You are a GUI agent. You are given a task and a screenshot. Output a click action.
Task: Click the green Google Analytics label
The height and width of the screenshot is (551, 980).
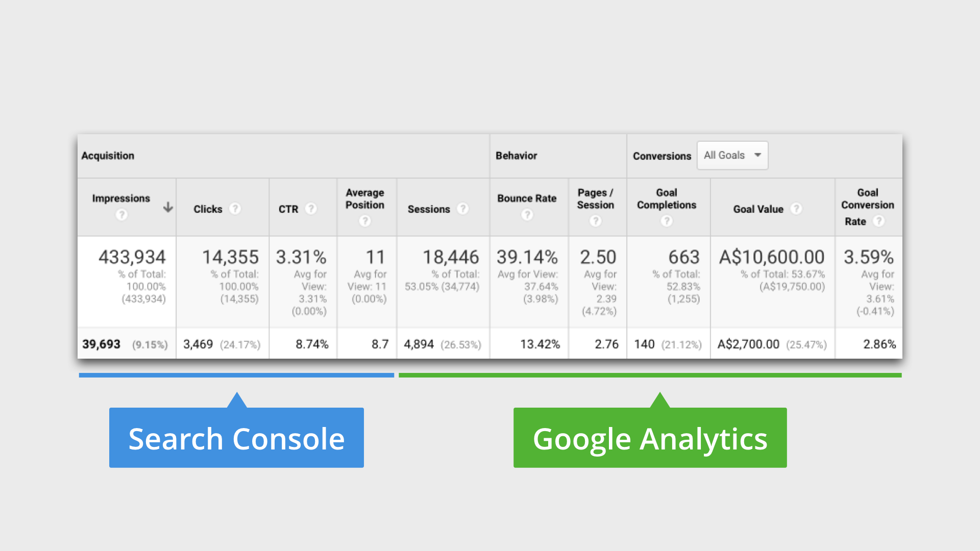pos(650,438)
